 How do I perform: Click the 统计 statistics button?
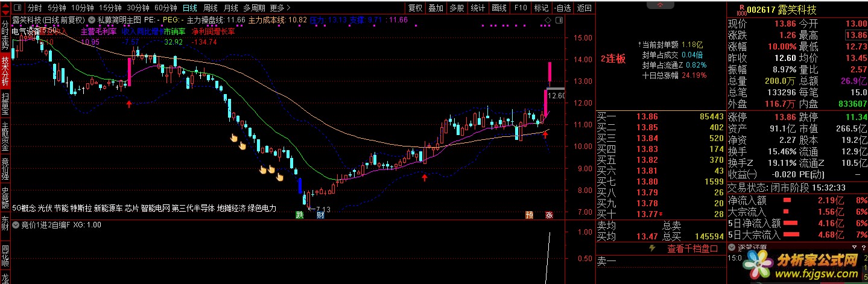click(x=478, y=8)
